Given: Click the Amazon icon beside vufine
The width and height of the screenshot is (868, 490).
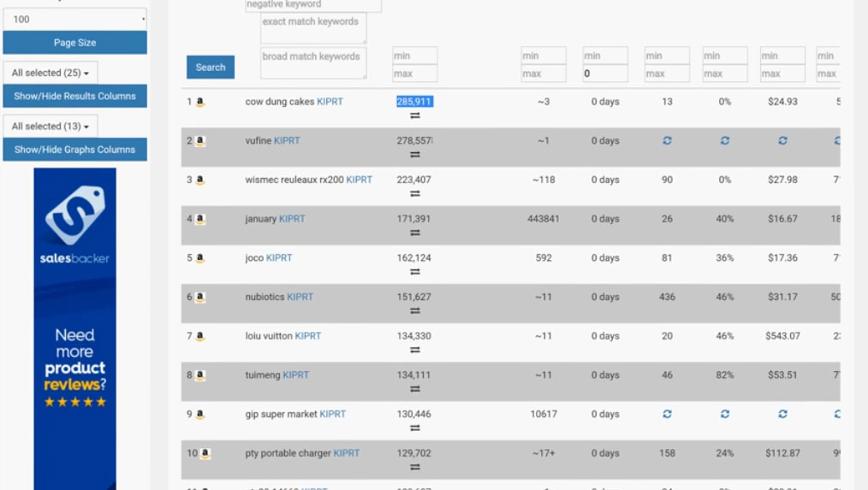Looking at the screenshot, I should tap(199, 141).
